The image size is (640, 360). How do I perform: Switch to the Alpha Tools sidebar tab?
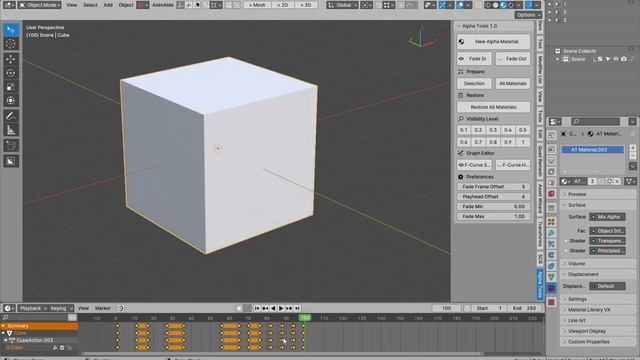tap(540, 284)
